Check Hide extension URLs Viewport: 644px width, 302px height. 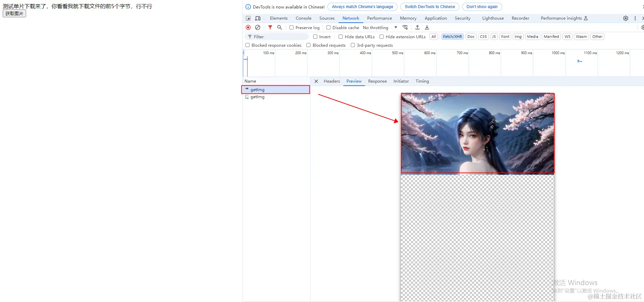(382, 37)
